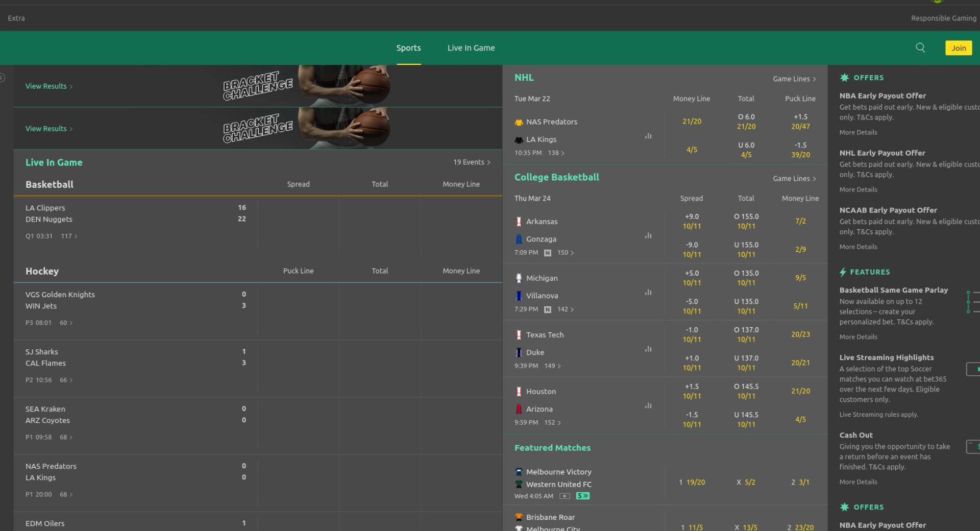Open the second Bracket Challenge banner

point(258,128)
